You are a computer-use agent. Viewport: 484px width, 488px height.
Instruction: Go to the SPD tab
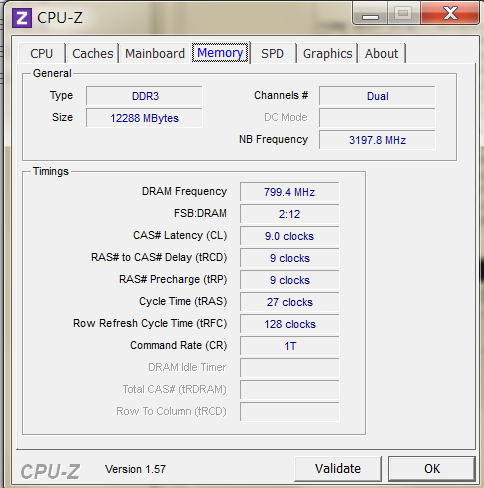click(x=273, y=53)
